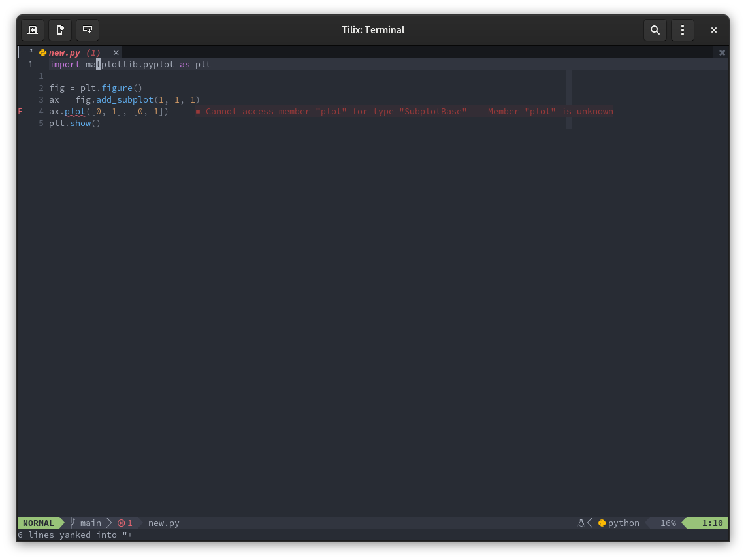This screenshot has width=746, height=560.
Task: Open a new terminal session
Action: click(x=60, y=30)
